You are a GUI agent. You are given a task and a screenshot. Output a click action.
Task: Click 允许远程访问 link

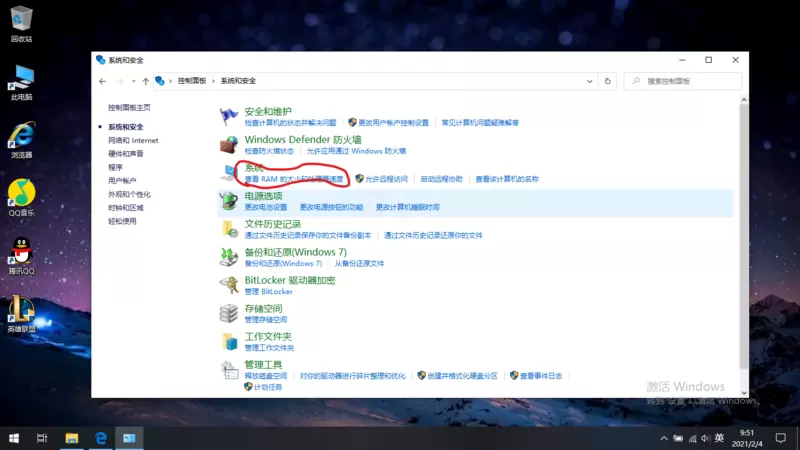[x=386, y=179]
